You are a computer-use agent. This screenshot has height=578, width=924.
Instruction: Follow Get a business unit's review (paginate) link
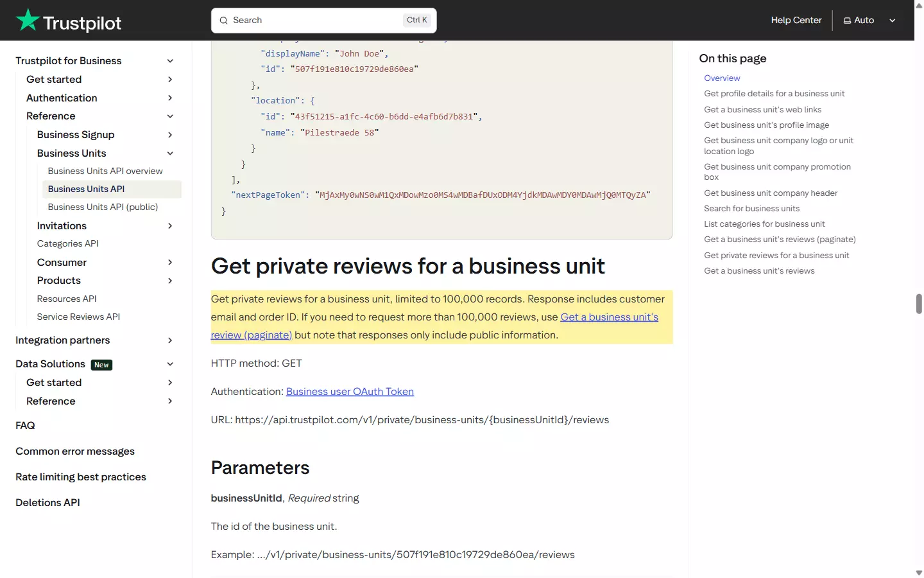click(609, 317)
